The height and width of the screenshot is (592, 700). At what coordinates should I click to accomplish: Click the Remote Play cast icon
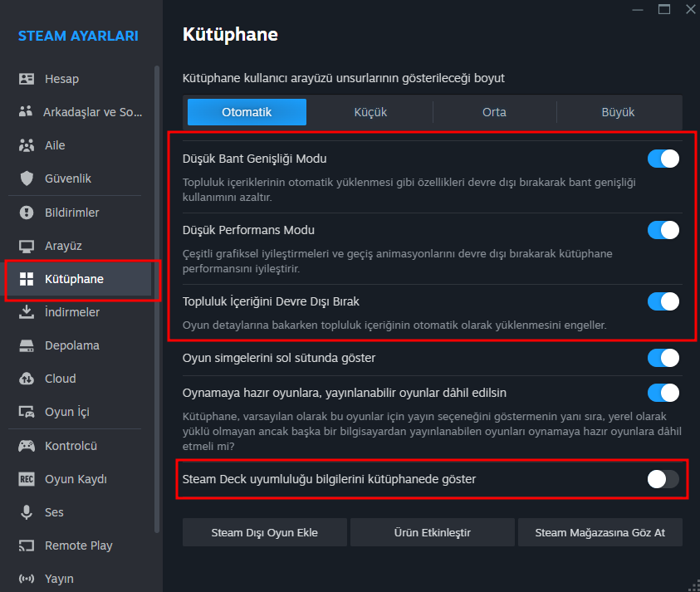tap(27, 546)
